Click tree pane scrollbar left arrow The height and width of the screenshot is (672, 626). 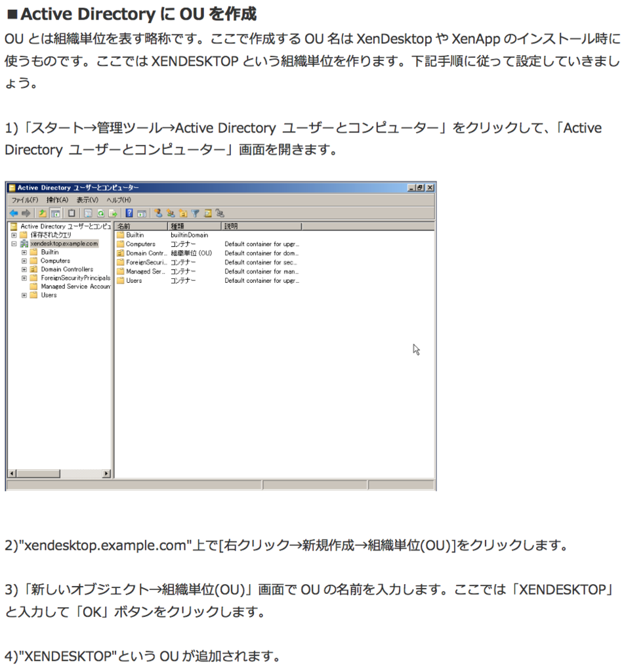tap(12, 474)
